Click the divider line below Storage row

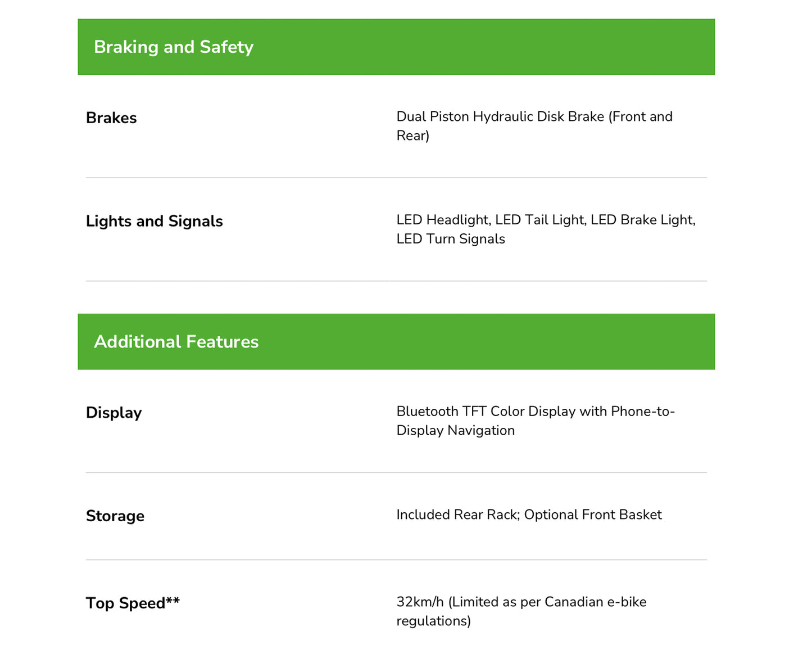pyautogui.click(x=396, y=560)
